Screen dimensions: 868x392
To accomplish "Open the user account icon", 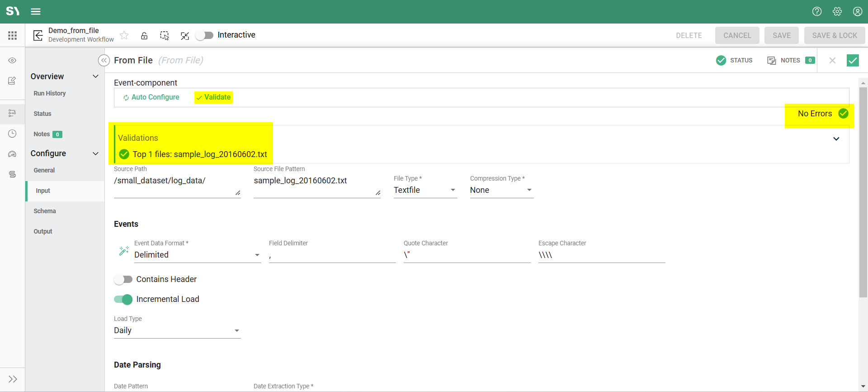I will (x=857, y=11).
